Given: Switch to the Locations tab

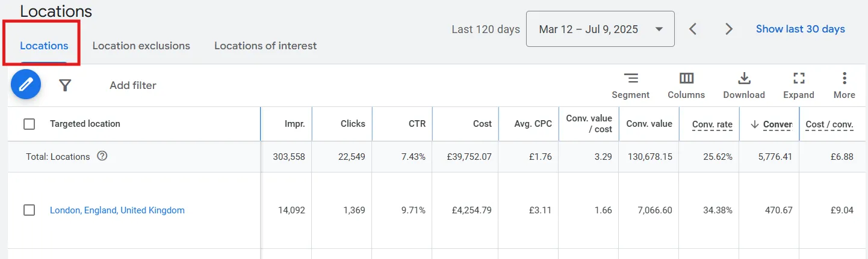Looking at the screenshot, I should coord(44,46).
